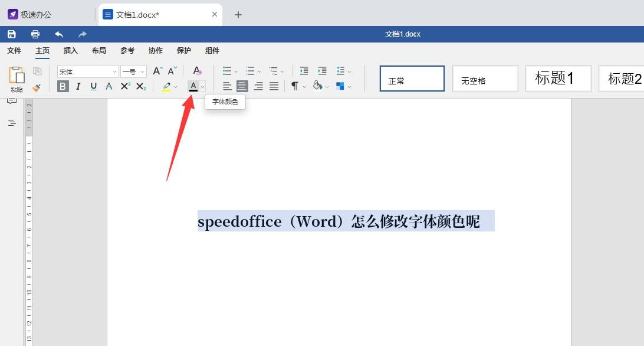Viewport: 644px width, 346px height.
Task: Click the save document icon
Action: [12, 34]
